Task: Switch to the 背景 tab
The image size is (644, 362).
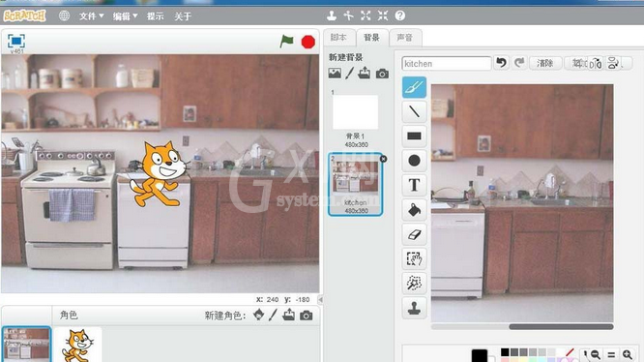Action: [x=371, y=38]
